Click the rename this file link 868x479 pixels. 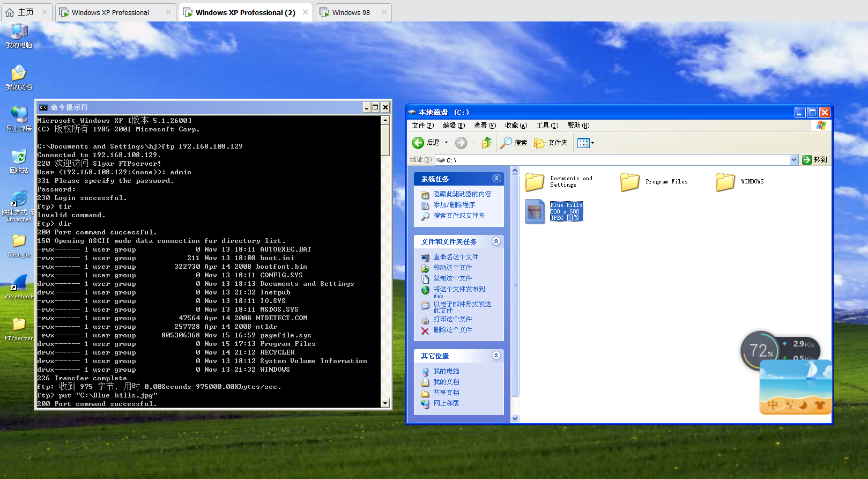pyautogui.click(x=456, y=257)
